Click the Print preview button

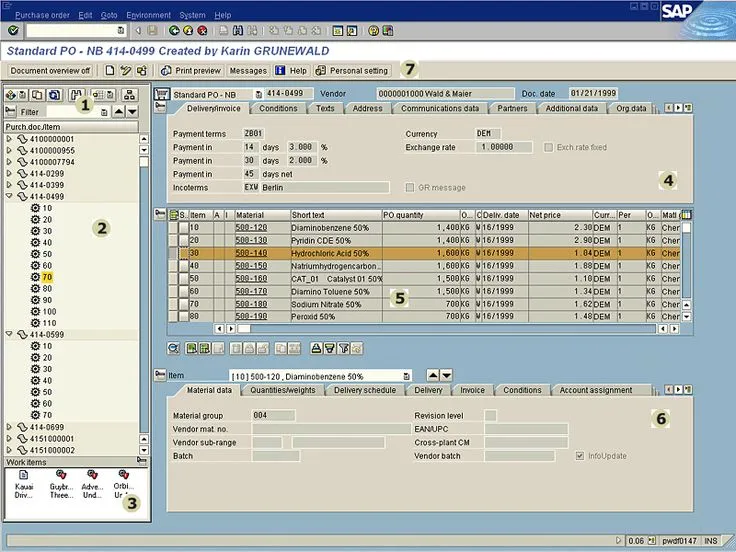coord(191,70)
